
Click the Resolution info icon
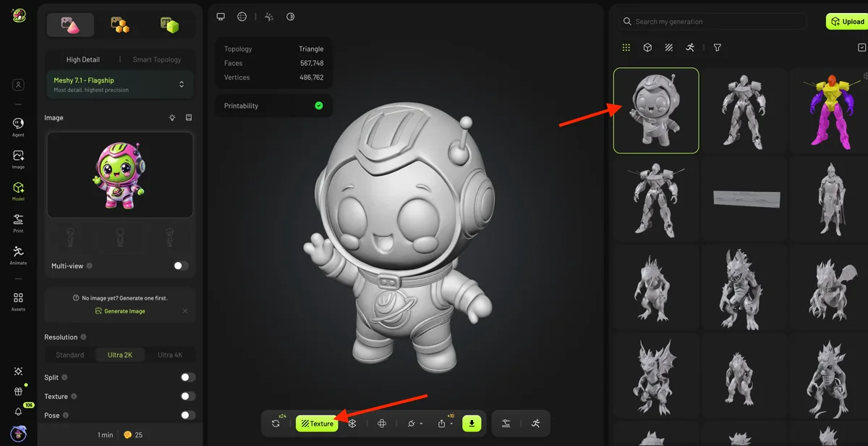pos(83,337)
